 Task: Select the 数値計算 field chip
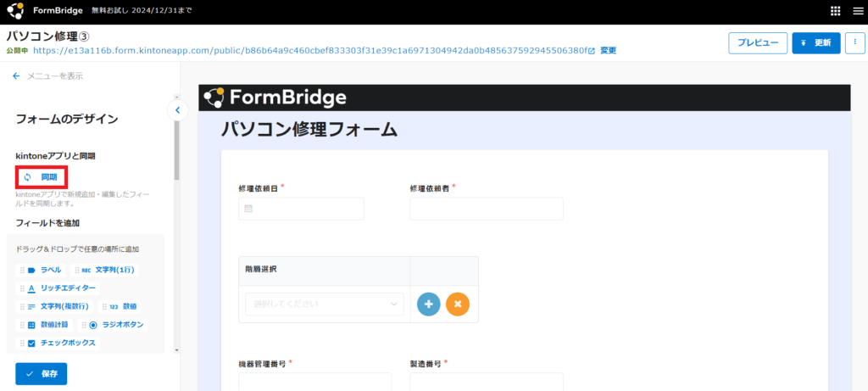tap(47, 325)
